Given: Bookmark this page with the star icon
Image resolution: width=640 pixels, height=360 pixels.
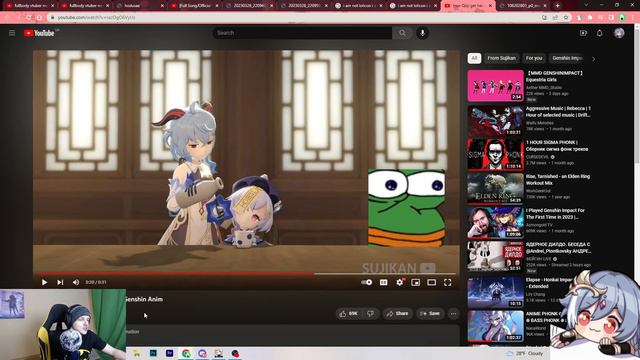Looking at the screenshot, I should tap(566, 18).
